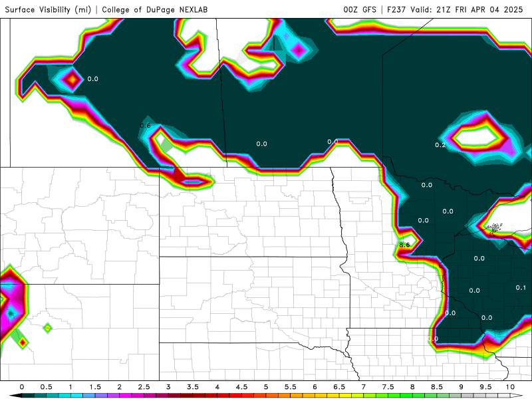Click the "5" legend scale label
532x399 pixels.
(x=266, y=387)
